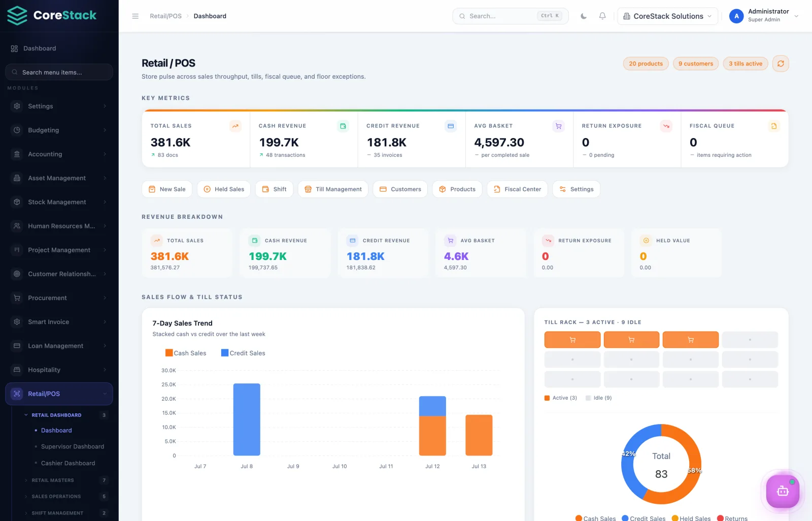Collapse sidebar with hamburger menu icon
This screenshot has width=812, height=521.
tap(136, 16)
